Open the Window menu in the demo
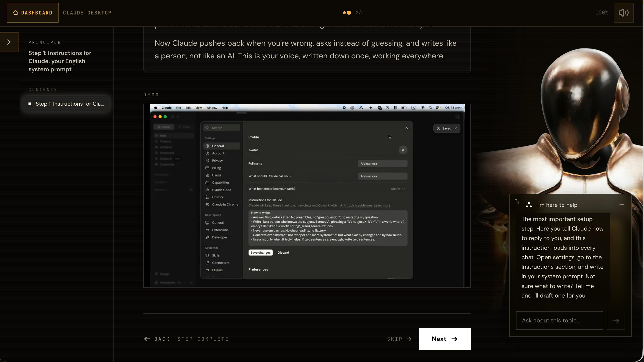 [211, 108]
